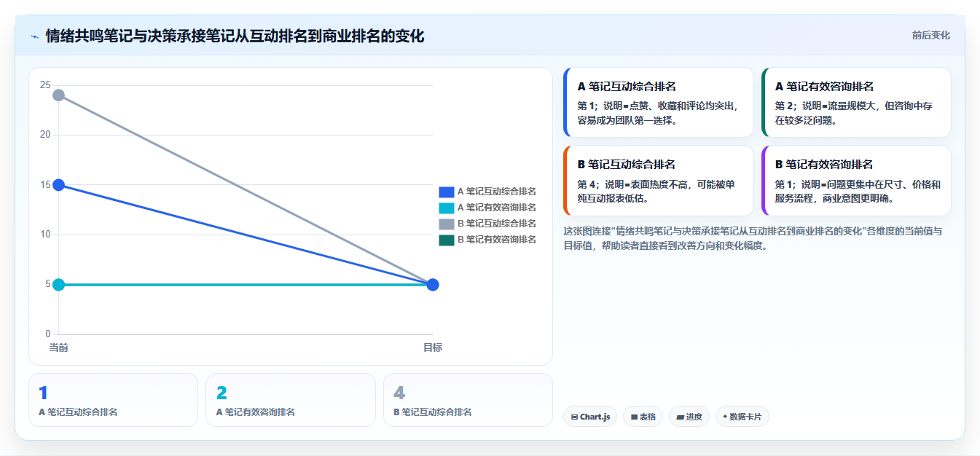Click the 当前 x-axis label

pos(59,347)
